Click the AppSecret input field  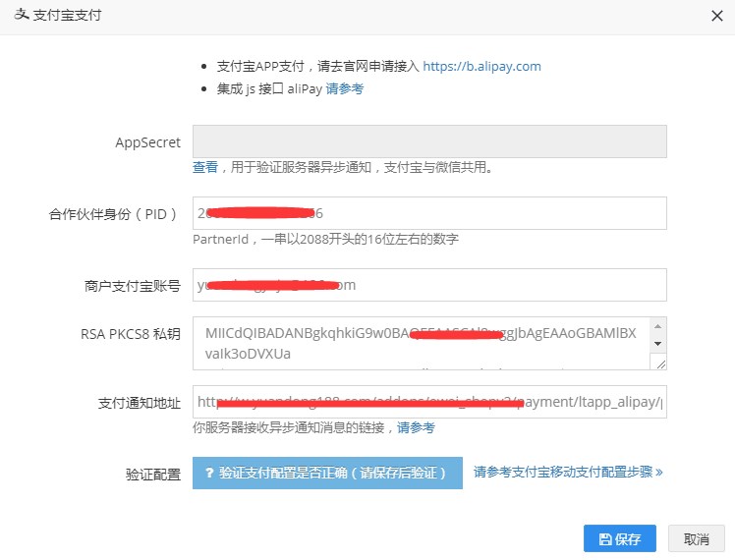click(429, 141)
